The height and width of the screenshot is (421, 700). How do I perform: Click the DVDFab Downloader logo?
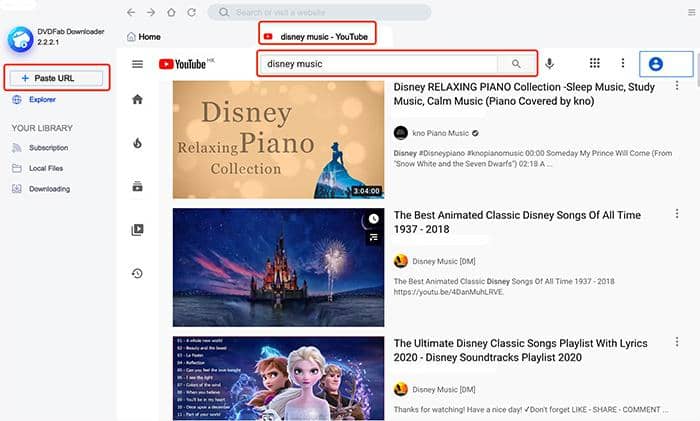click(21, 39)
